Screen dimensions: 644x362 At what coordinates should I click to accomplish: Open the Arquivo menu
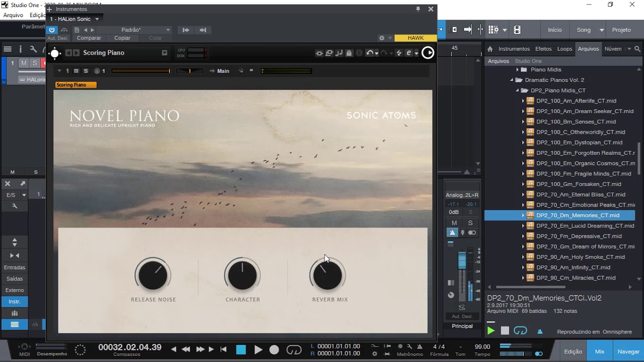pyautogui.click(x=13, y=16)
